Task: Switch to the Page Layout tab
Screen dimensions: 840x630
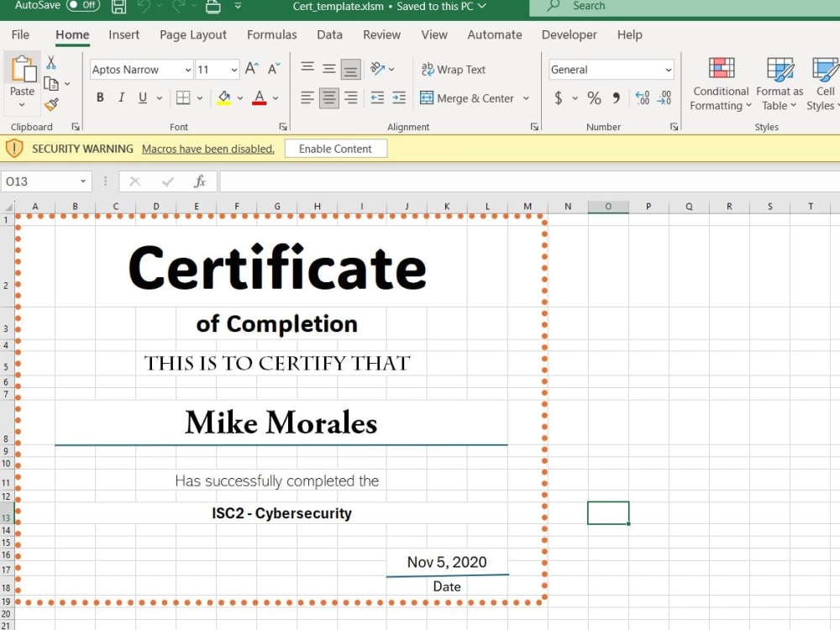Action: pos(193,34)
